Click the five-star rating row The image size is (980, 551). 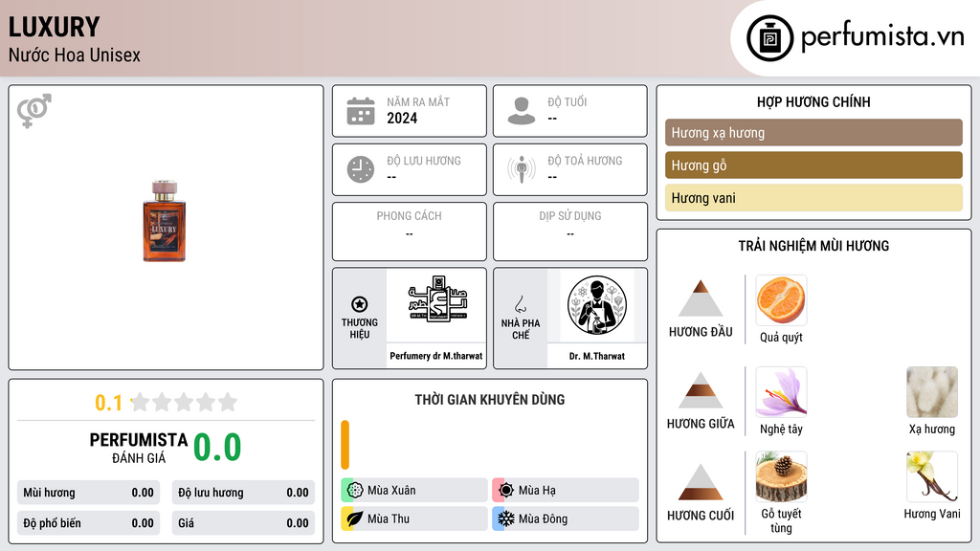[x=185, y=402]
